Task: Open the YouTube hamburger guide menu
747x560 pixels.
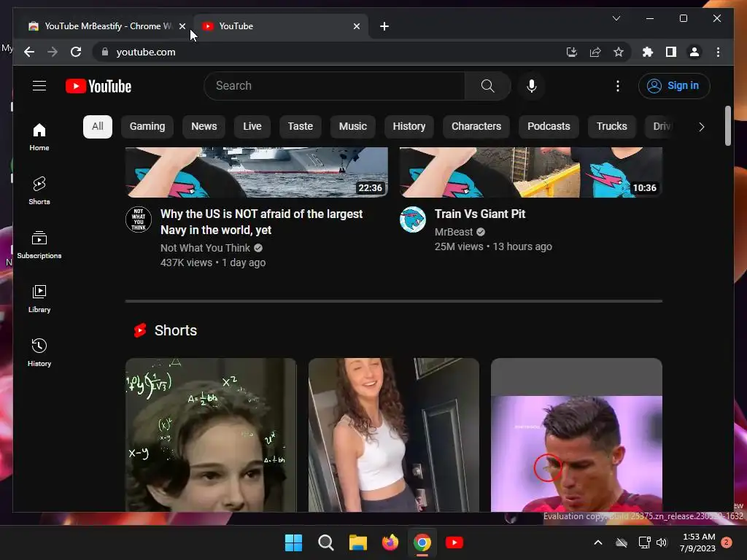Action: pos(39,86)
